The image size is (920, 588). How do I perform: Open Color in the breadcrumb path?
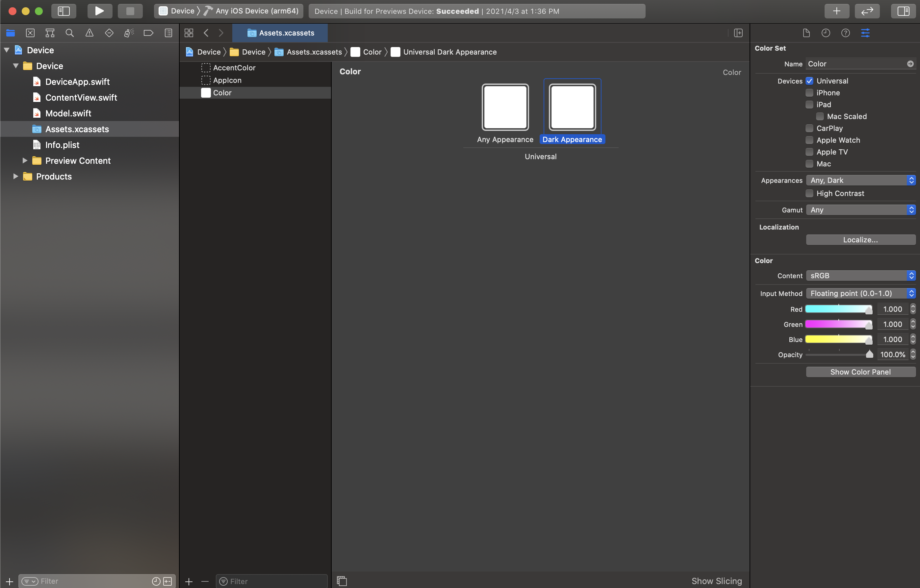372,52
